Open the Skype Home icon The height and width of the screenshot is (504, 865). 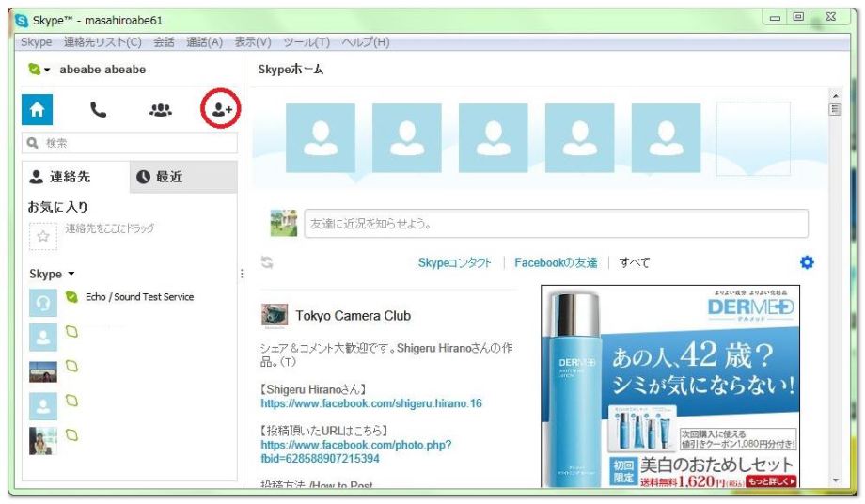point(37,109)
